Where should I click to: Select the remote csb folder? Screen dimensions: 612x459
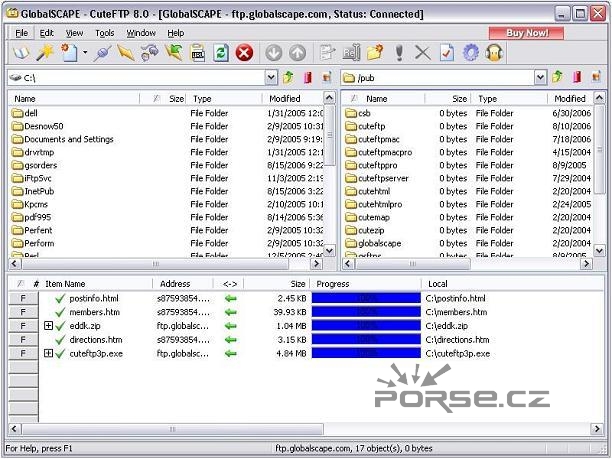(x=358, y=113)
